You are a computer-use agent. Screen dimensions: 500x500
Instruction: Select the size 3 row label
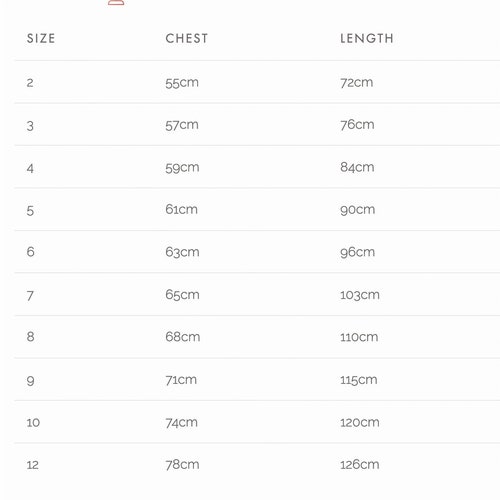coord(30,126)
